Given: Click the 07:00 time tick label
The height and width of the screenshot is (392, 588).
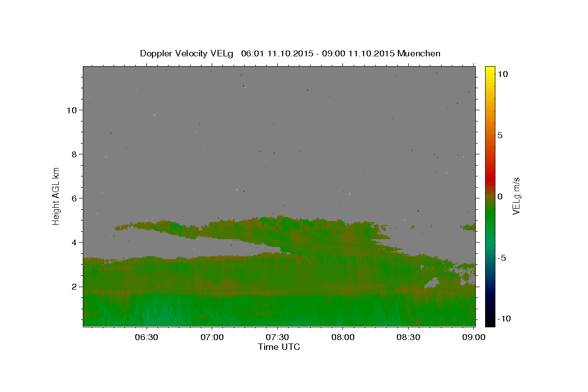Looking at the screenshot, I should pyautogui.click(x=212, y=337).
